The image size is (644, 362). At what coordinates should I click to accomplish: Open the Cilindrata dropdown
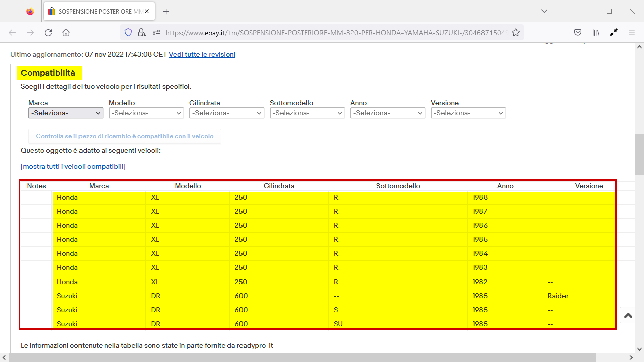pos(227,113)
